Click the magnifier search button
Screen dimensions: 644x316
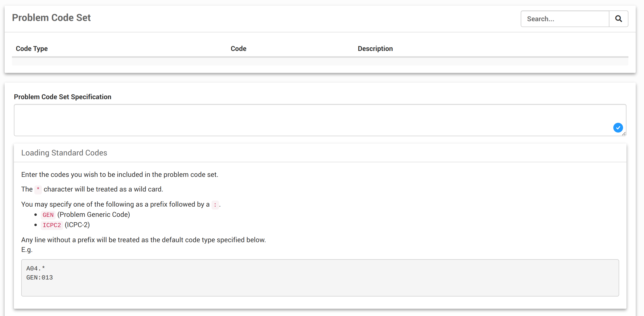tap(618, 19)
